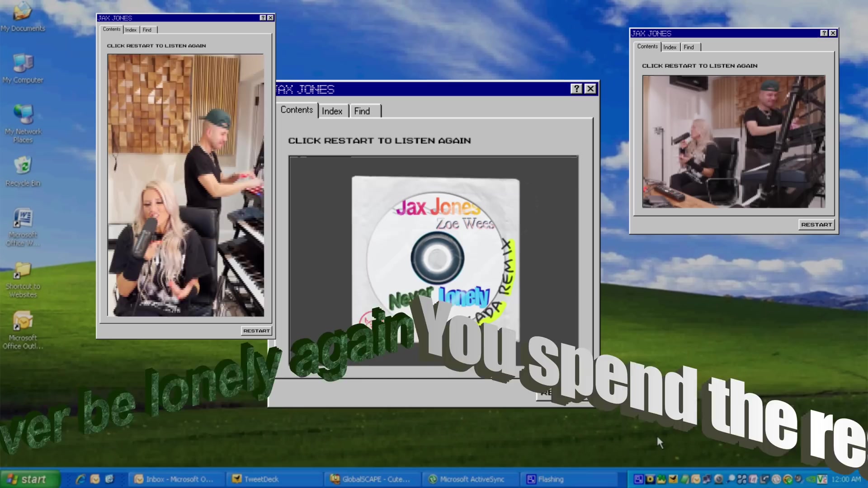The height and width of the screenshot is (488, 868).
Task: Click the speaker volume tray icon
Action: point(799,479)
